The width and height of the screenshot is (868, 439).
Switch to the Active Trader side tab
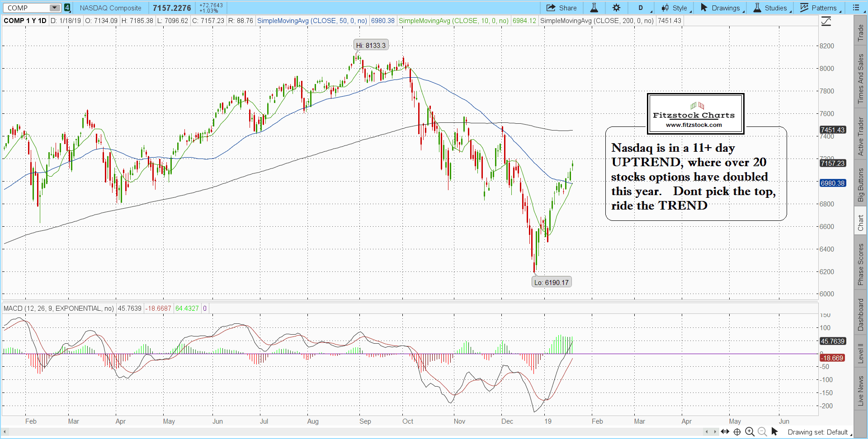861,136
